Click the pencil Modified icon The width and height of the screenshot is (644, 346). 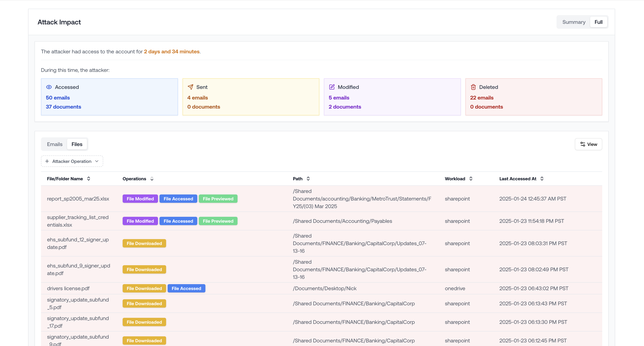point(332,87)
